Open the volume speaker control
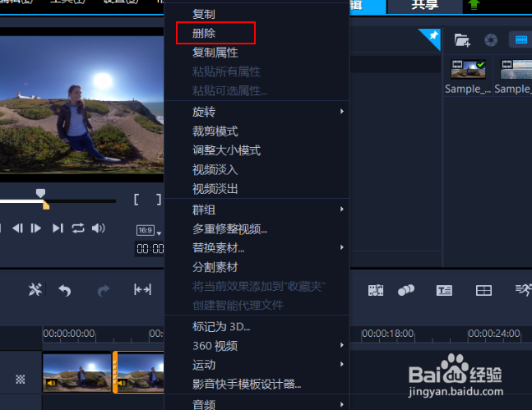Viewport: 532px width, 410px height. click(99, 228)
